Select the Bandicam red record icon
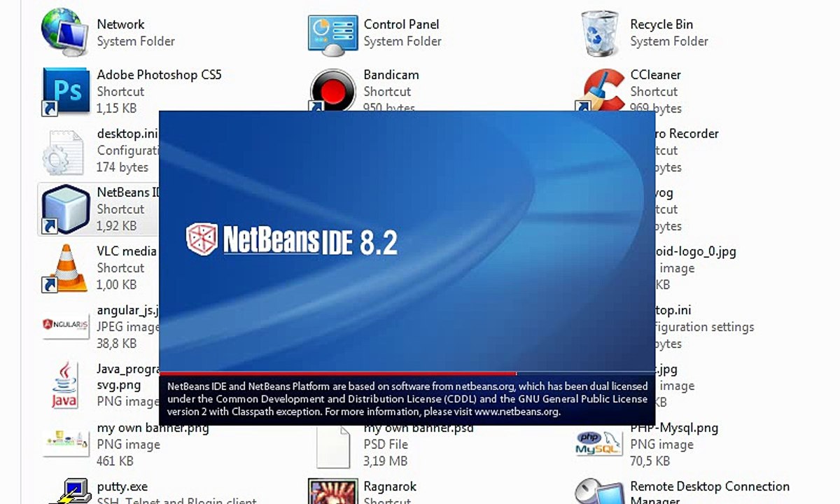840x504 pixels. [x=332, y=90]
